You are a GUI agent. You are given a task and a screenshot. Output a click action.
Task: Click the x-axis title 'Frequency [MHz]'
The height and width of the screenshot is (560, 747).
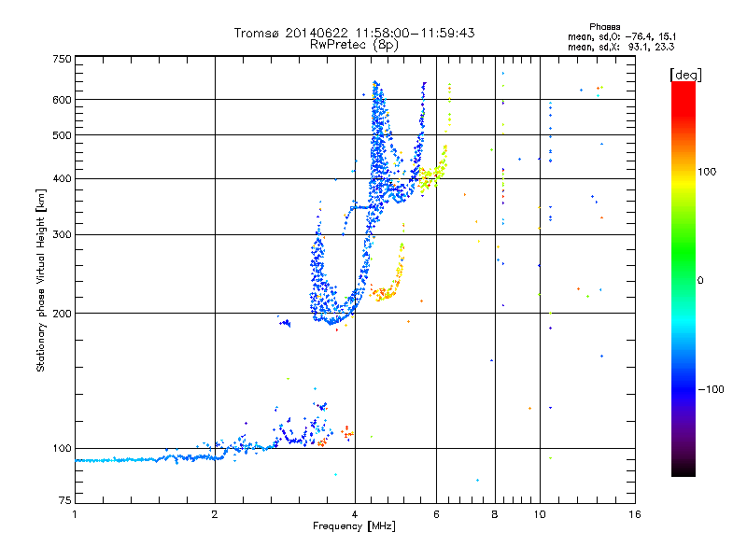(354, 526)
